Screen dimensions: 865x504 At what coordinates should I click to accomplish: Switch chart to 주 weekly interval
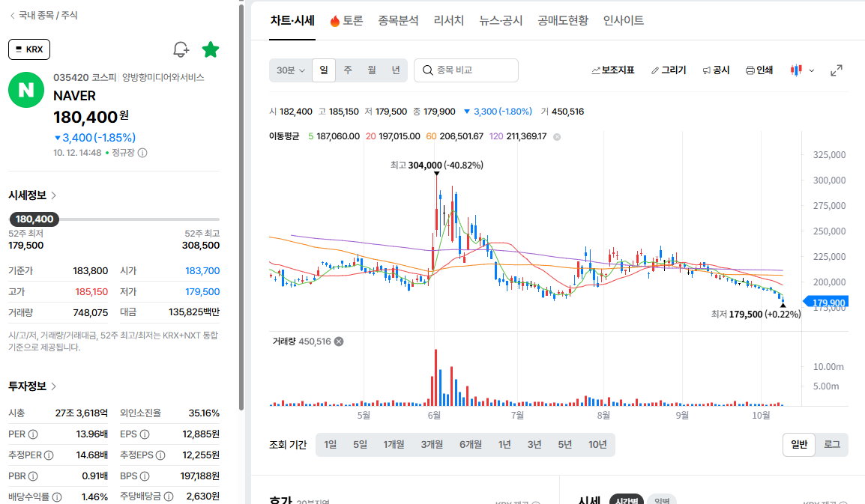point(348,70)
